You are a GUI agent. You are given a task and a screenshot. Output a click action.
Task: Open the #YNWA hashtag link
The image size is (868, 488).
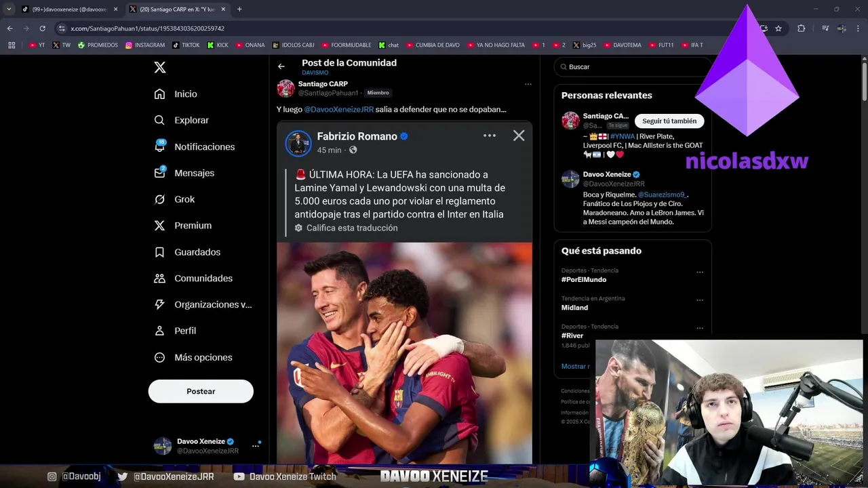(623, 136)
